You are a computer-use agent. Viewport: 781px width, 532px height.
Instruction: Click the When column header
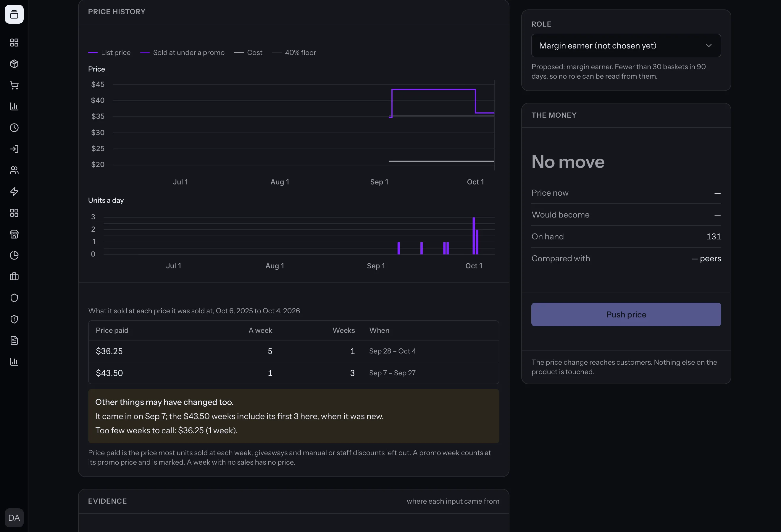379,330
